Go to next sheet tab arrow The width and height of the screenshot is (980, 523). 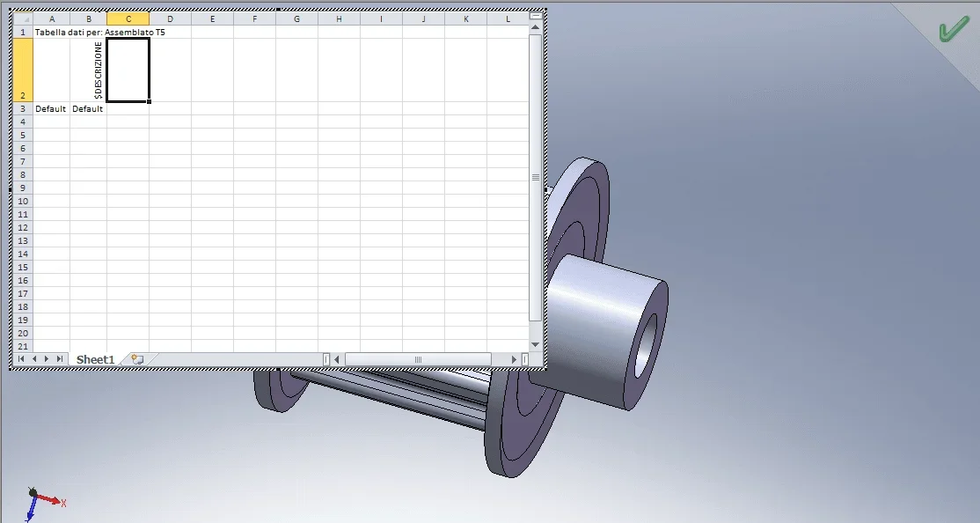47,359
